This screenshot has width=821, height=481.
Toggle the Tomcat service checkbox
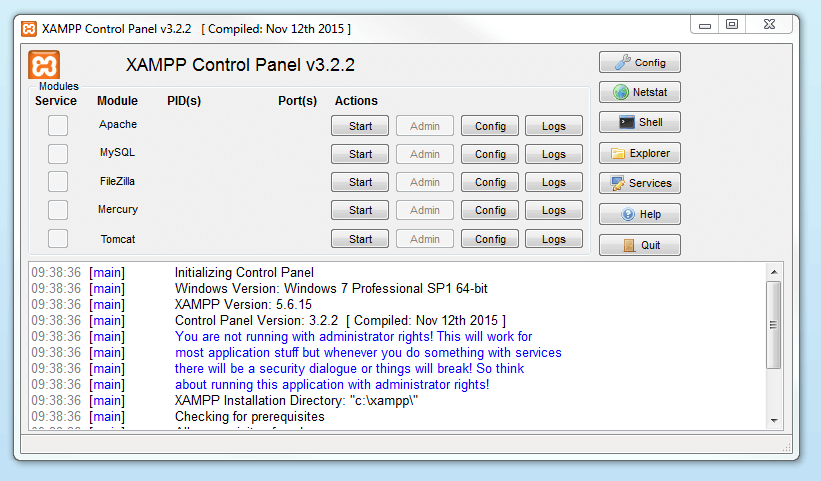coord(58,239)
